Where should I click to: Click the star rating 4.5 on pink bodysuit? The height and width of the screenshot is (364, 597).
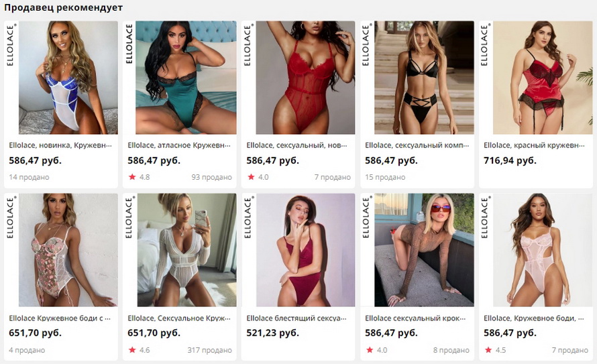pos(495,350)
